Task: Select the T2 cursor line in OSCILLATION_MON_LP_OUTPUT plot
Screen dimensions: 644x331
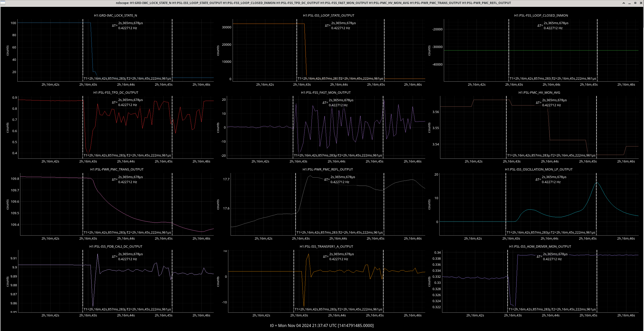Action: (x=596, y=204)
